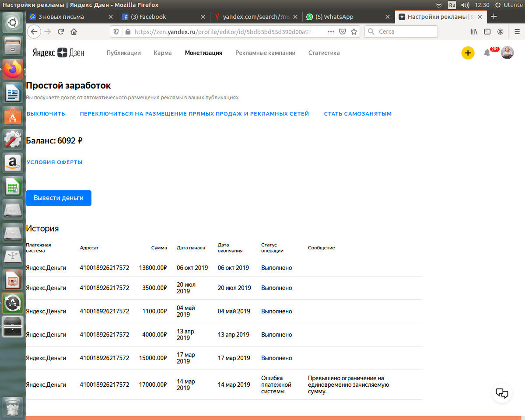Click the 13800.00₽ amount cell
Screen dimensions: 525x420
153,268
